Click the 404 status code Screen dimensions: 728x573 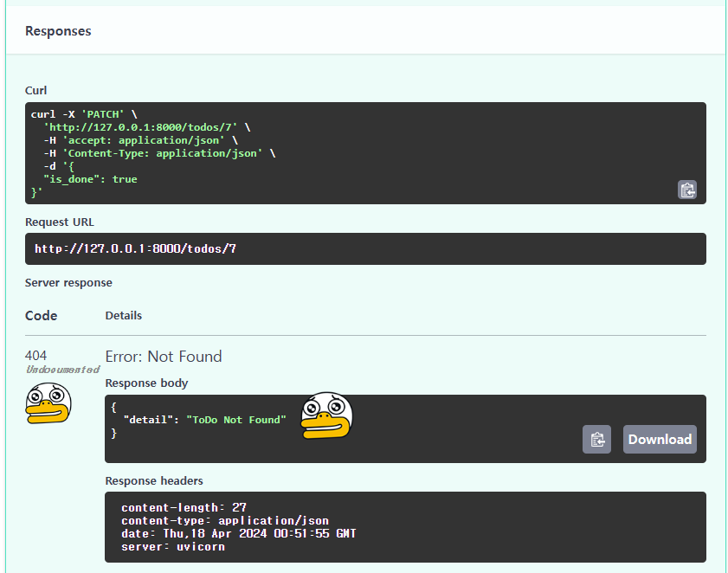pos(35,356)
